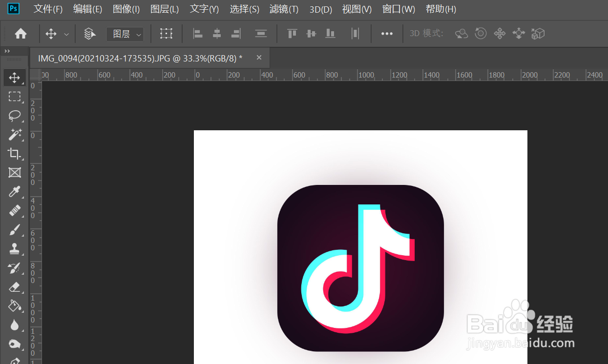
Task: Click the Photoshop Ps logo
Action: click(x=14, y=9)
